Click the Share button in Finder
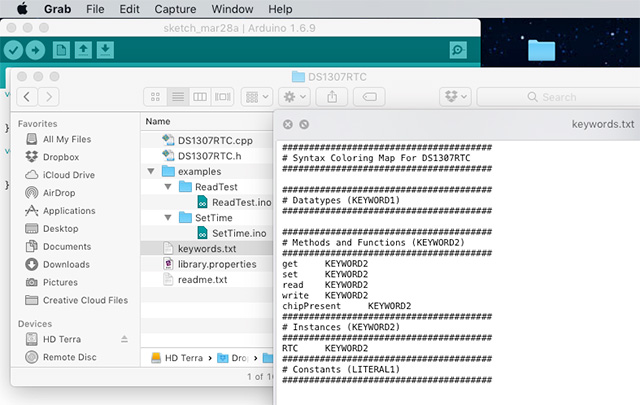Image resolution: width=640 pixels, height=405 pixels. [332, 97]
